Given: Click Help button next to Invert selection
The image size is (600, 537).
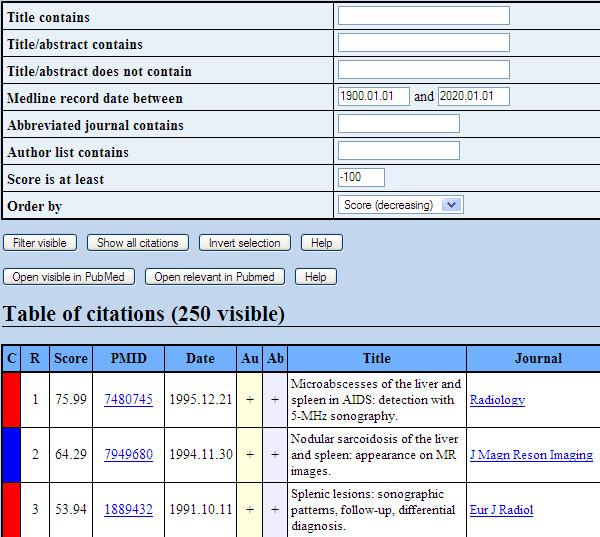Looking at the screenshot, I should (x=321, y=243).
